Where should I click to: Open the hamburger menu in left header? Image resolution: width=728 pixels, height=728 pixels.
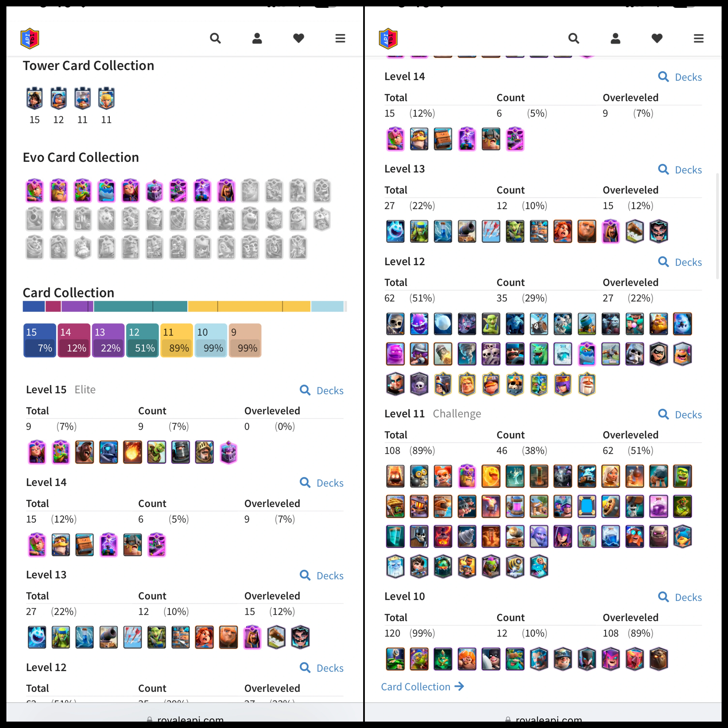coord(340,38)
